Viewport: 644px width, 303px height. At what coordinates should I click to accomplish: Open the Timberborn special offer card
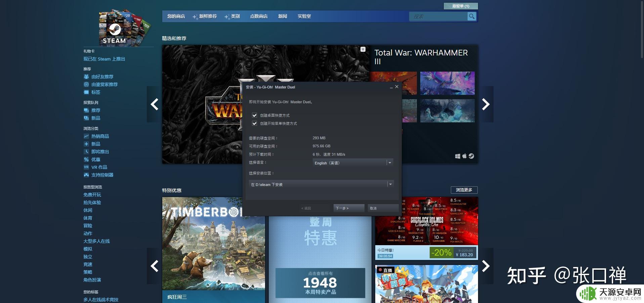click(213, 250)
